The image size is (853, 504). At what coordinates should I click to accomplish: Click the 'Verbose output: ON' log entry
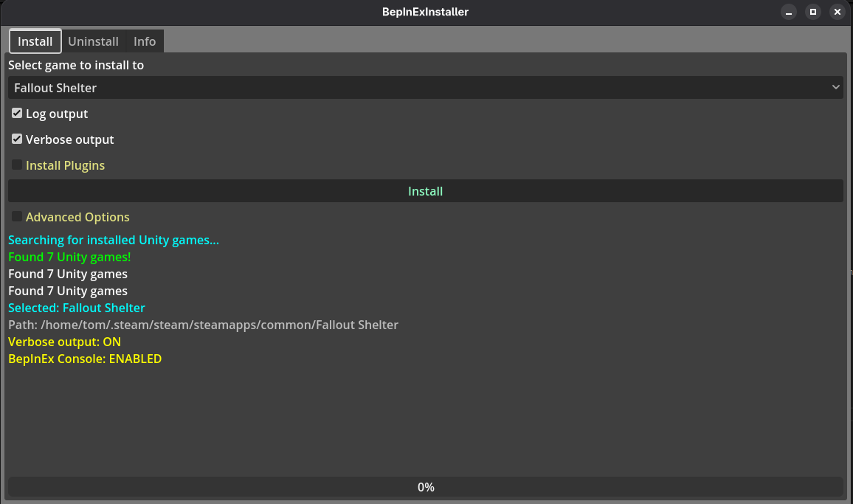tap(64, 342)
